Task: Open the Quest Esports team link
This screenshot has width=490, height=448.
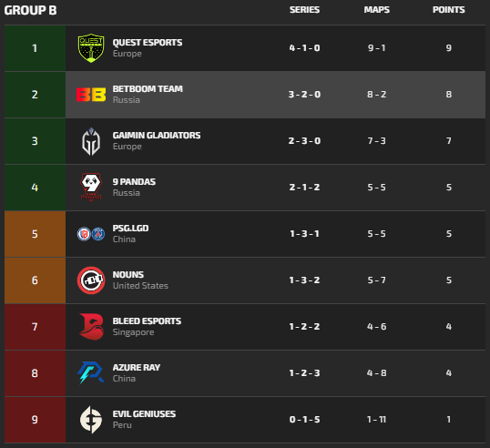Action: (148, 43)
